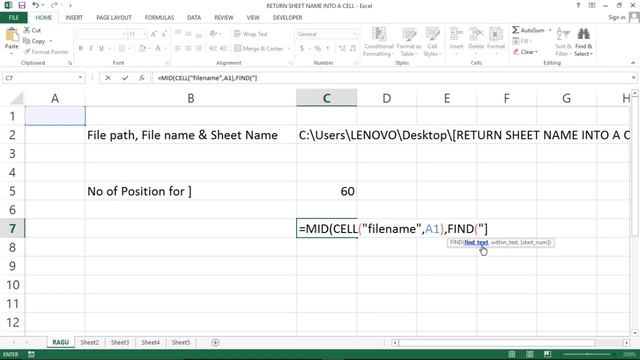Switch to the VIEW tab
640x360 pixels.
[x=253, y=18]
